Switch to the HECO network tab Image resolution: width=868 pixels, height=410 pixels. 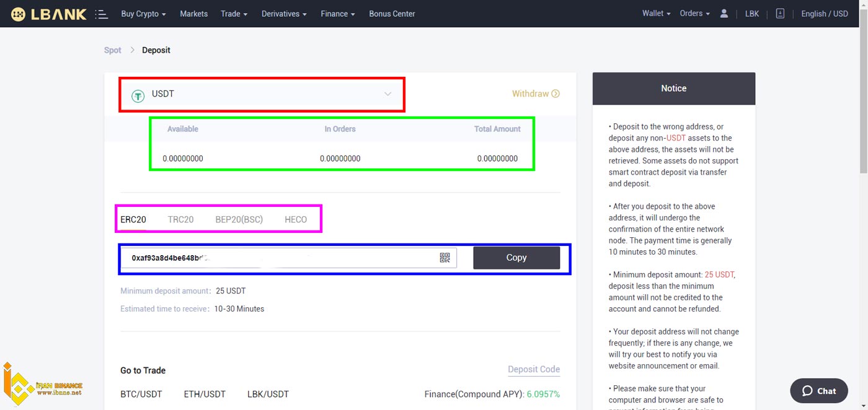296,219
